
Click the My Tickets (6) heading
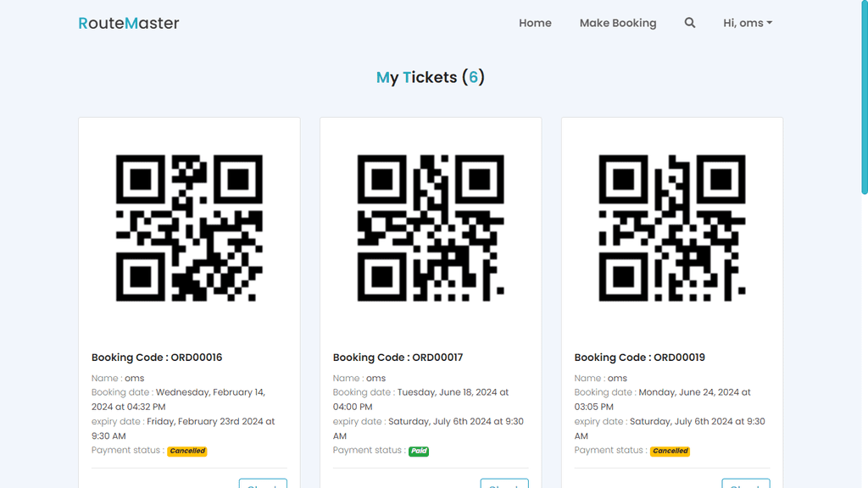pyautogui.click(x=430, y=77)
